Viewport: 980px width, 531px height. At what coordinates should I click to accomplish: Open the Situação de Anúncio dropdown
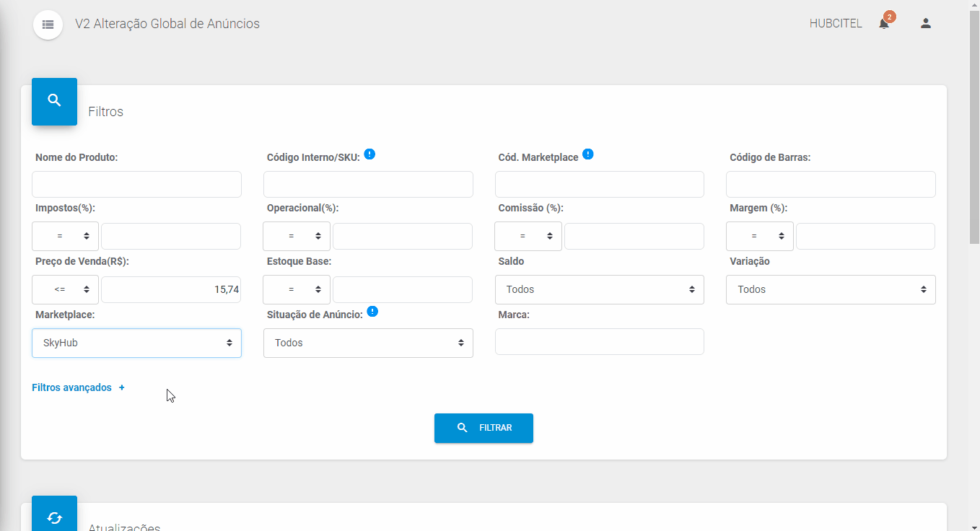[x=368, y=343]
